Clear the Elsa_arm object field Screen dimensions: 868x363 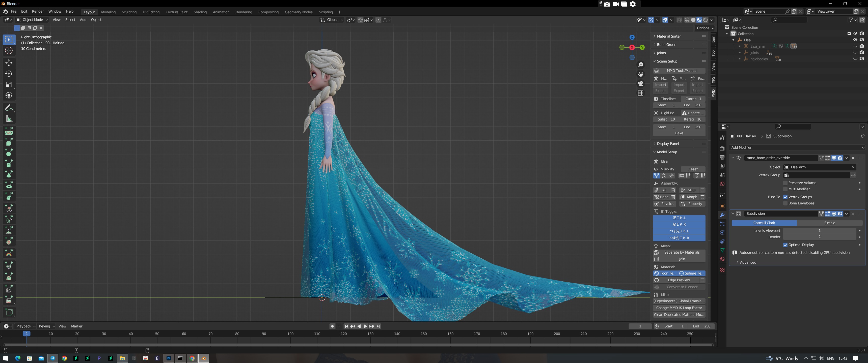(853, 167)
